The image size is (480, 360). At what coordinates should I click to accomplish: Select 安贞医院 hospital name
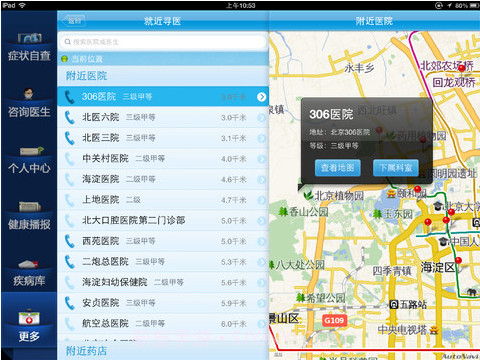click(101, 303)
